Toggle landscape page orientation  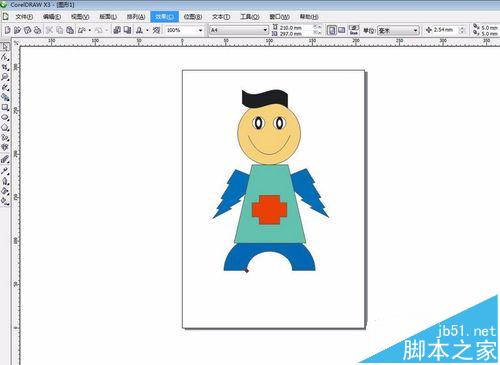[342, 30]
